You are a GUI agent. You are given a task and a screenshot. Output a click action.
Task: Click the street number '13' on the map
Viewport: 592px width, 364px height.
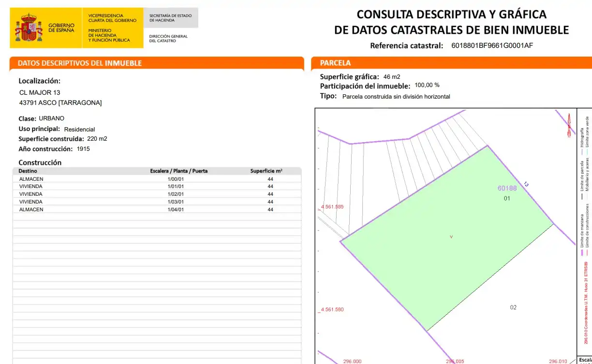coord(526,184)
